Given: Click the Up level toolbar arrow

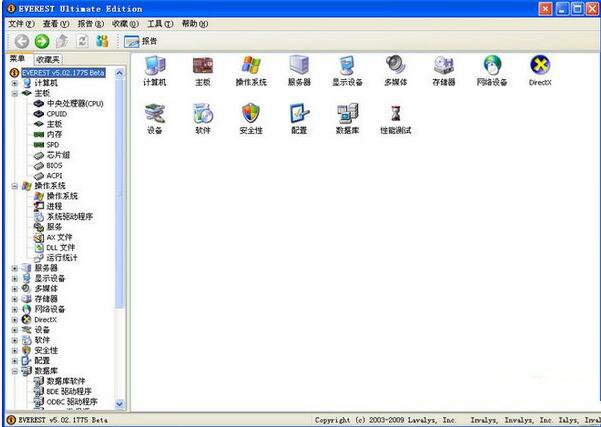Looking at the screenshot, I should pyautogui.click(x=62, y=41).
